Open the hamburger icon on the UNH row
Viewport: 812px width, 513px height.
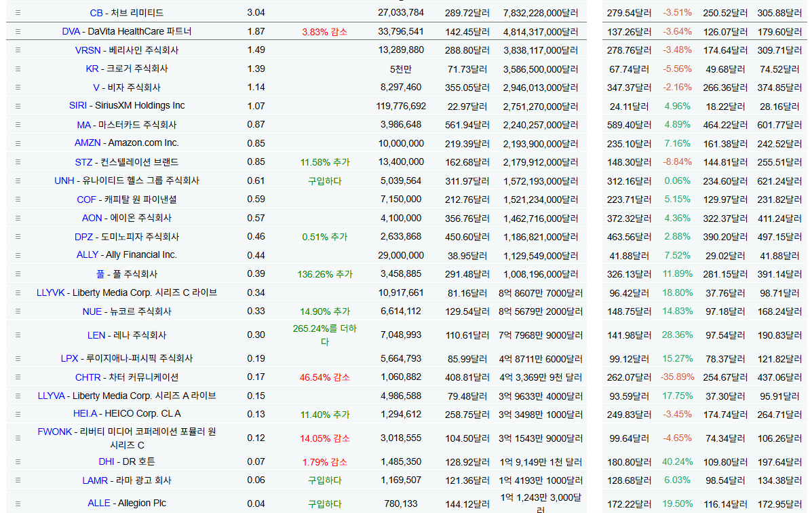coord(18,180)
